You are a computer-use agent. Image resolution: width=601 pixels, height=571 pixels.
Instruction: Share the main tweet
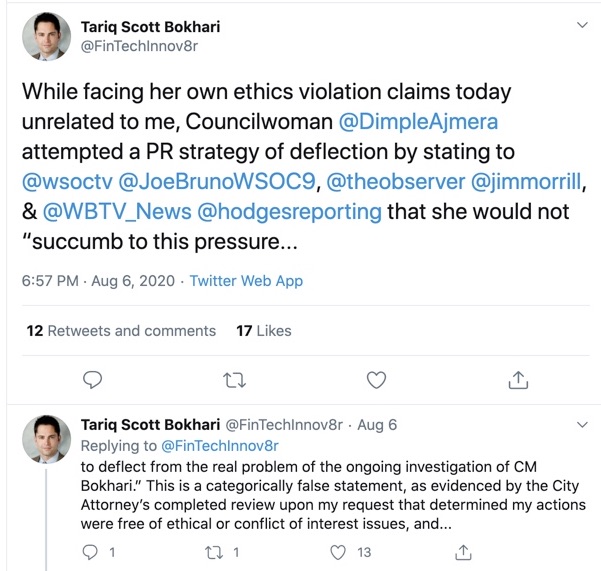[518, 380]
